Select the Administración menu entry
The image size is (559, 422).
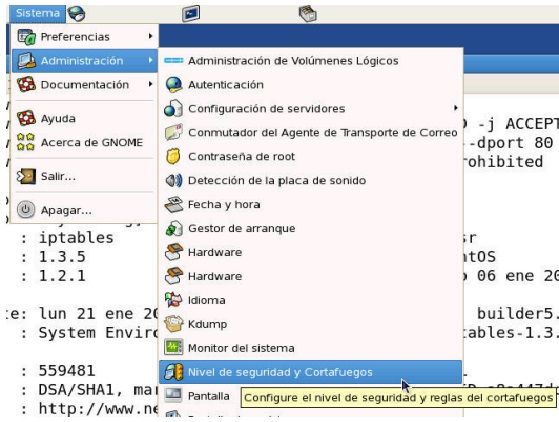[x=85, y=61]
